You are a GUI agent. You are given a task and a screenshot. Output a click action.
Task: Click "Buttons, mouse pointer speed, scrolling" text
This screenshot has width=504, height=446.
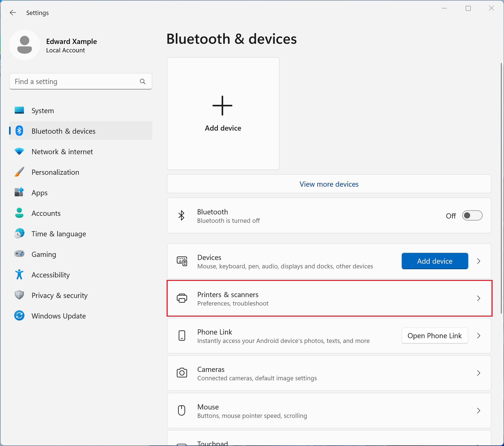pyautogui.click(x=252, y=415)
